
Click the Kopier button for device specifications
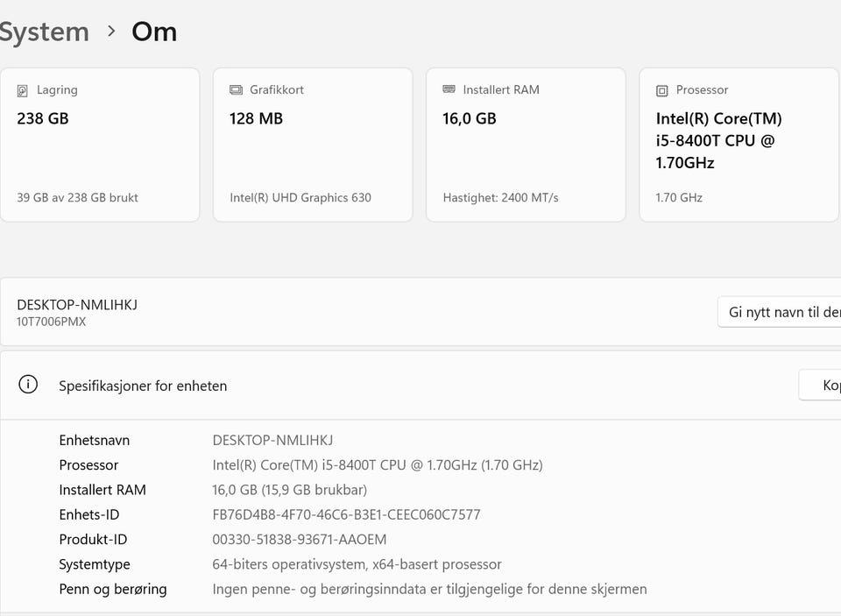pos(820,385)
